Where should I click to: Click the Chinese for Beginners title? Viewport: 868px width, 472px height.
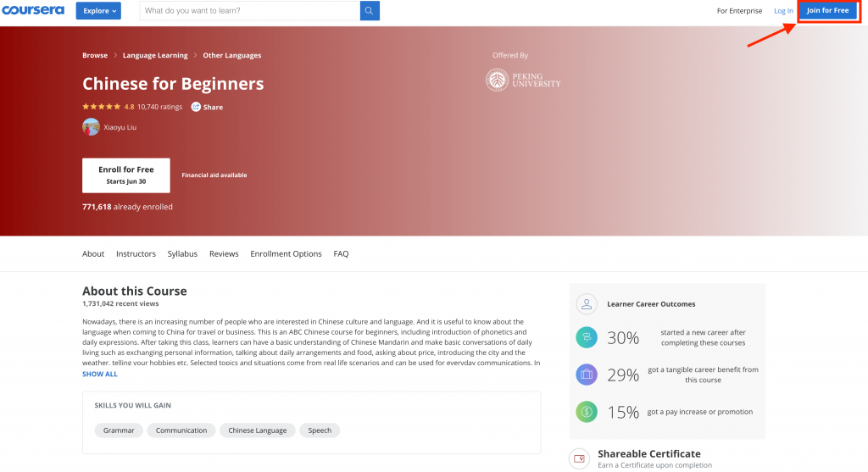click(173, 84)
